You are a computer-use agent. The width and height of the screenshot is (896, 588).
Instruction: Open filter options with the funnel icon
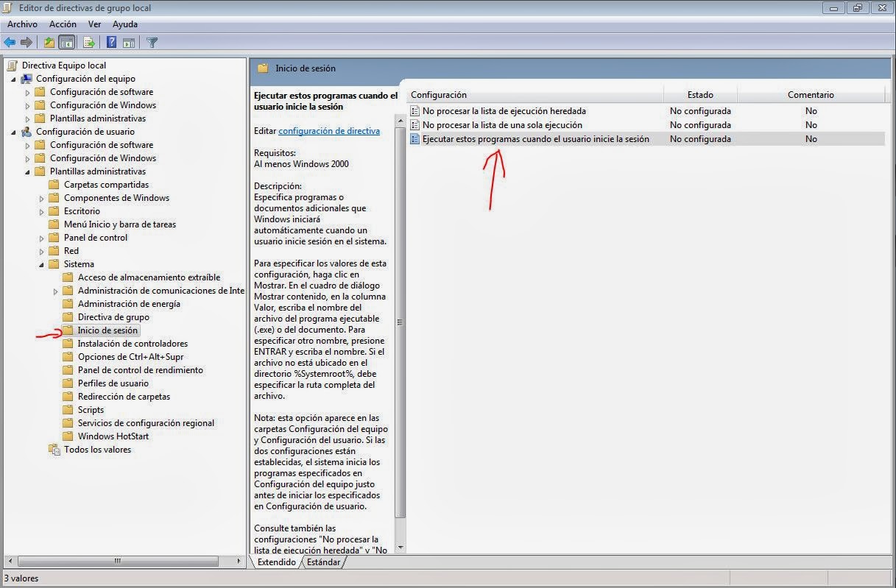(152, 43)
